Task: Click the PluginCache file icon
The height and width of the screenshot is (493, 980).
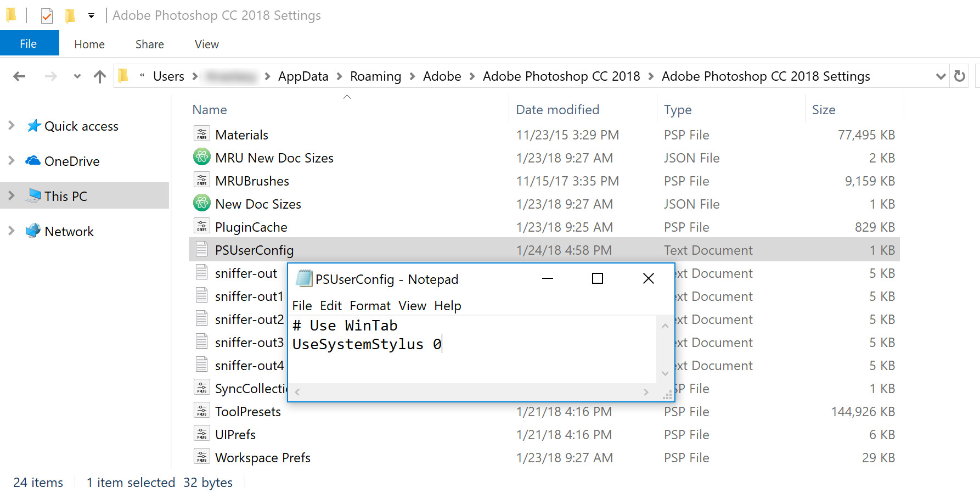Action: tap(202, 226)
